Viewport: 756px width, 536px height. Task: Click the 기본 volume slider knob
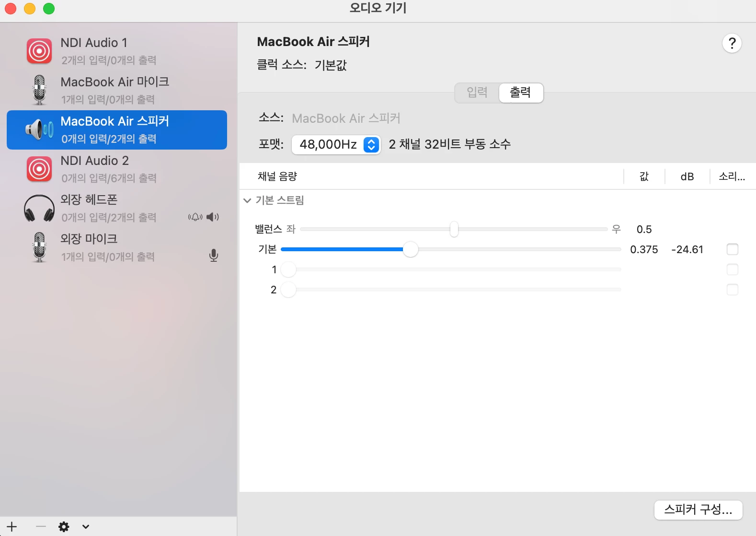pos(410,249)
